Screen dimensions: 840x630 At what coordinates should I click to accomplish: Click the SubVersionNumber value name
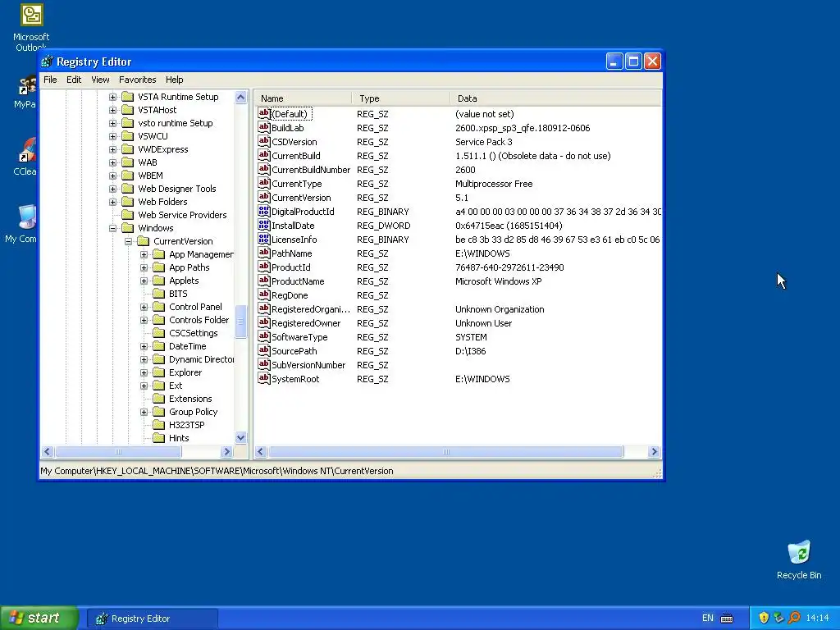[308, 365]
